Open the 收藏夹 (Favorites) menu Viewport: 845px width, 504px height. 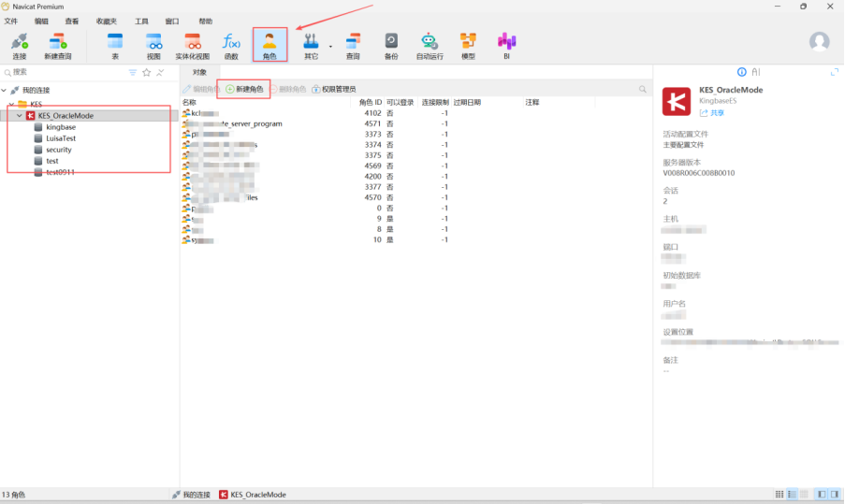point(106,21)
